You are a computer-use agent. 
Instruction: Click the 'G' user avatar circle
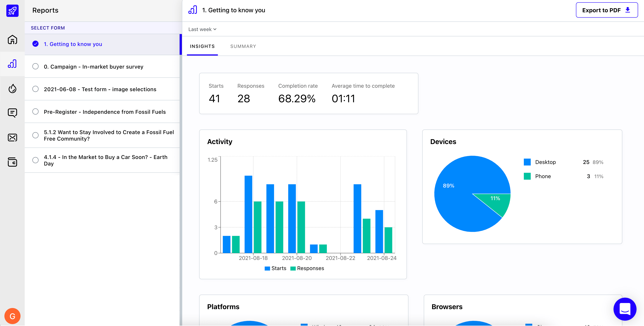tap(12, 316)
